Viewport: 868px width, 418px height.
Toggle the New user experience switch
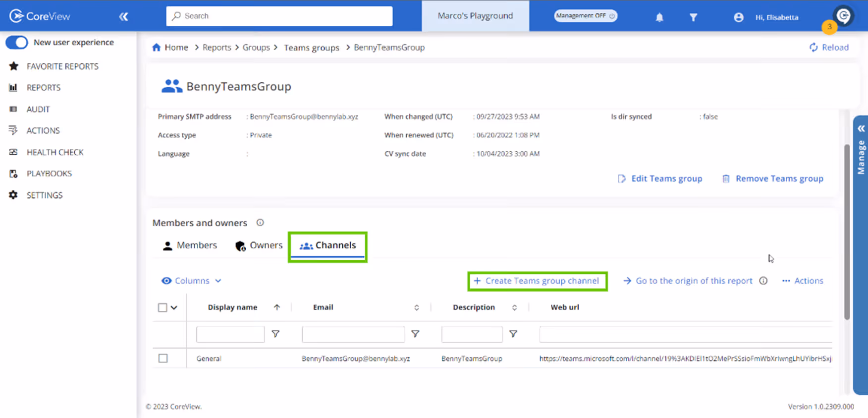(x=17, y=42)
